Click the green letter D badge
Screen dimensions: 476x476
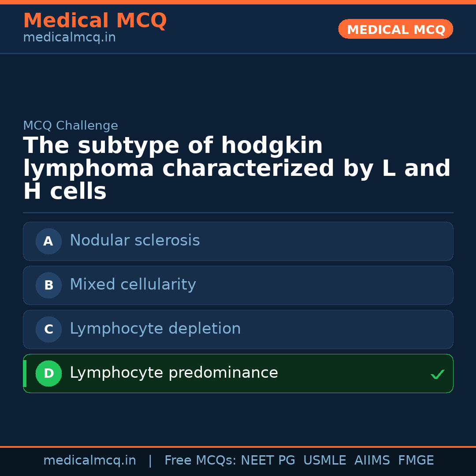(x=48, y=373)
